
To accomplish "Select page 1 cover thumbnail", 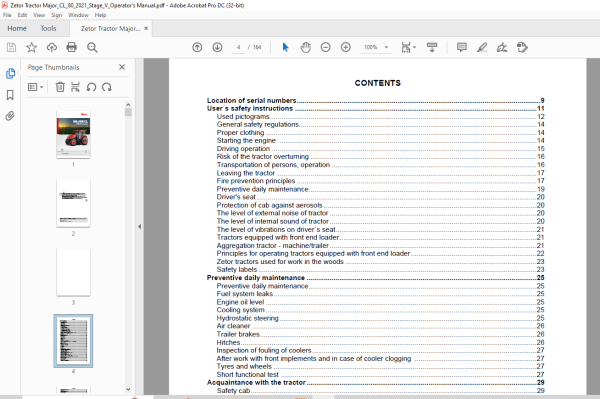I will click(73, 134).
